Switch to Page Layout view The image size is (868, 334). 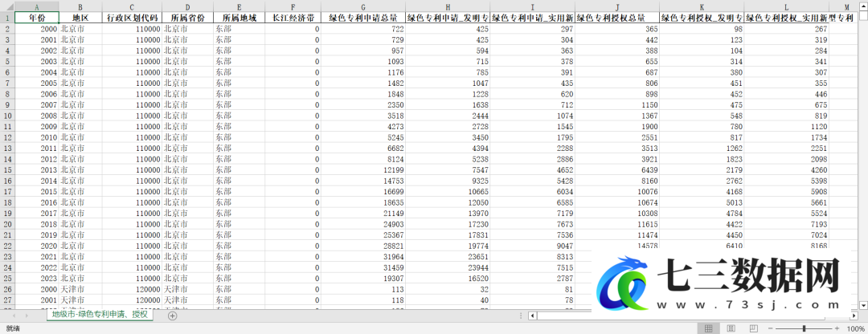pos(731,329)
